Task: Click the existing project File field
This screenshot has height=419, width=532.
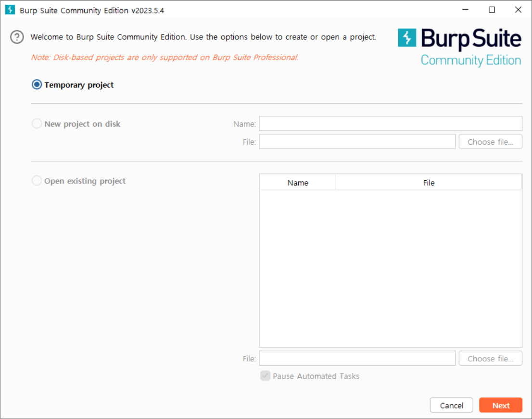Action: click(x=357, y=358)
